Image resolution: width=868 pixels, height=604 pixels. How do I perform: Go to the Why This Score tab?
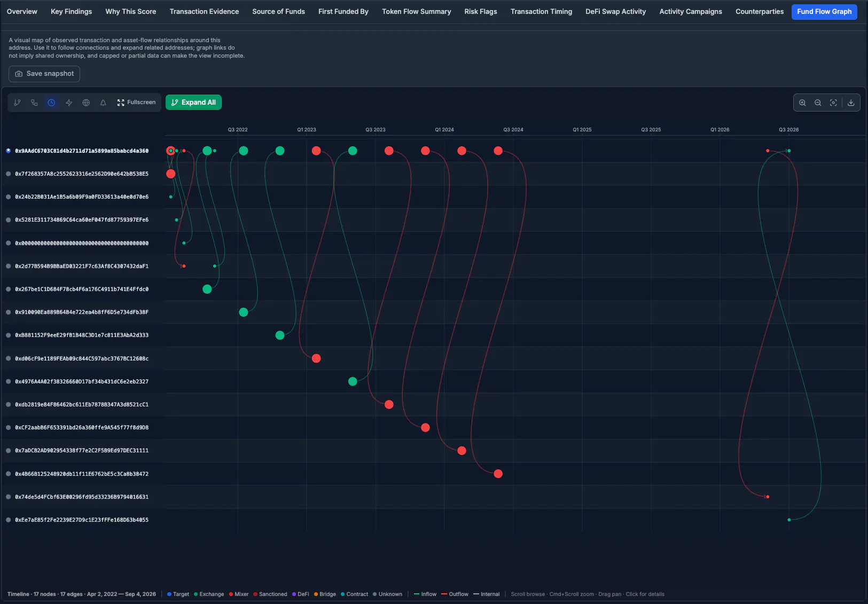pyautogui.click(x=131, y=12)
